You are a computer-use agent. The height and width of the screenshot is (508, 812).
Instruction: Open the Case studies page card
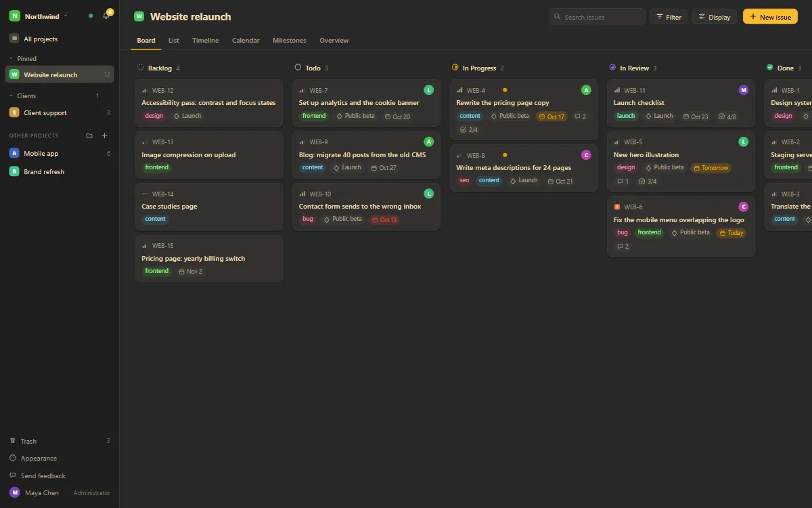(209, 207)
